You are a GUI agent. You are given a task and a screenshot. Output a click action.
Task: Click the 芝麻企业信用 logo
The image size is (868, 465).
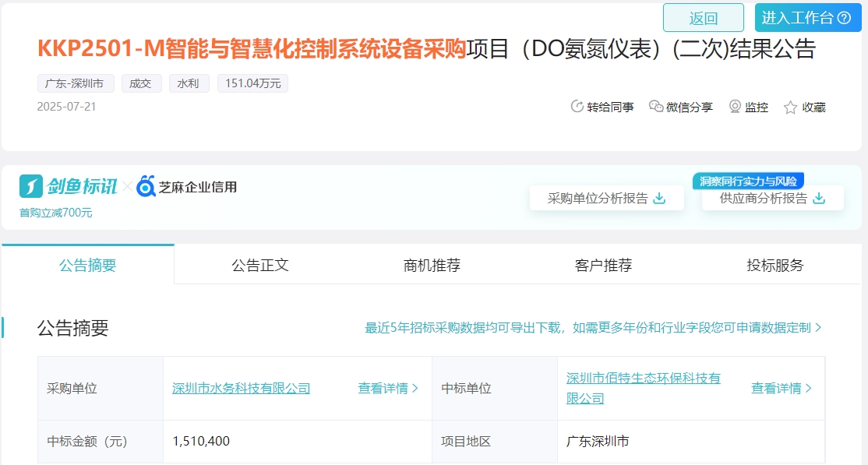click(188, 187)
